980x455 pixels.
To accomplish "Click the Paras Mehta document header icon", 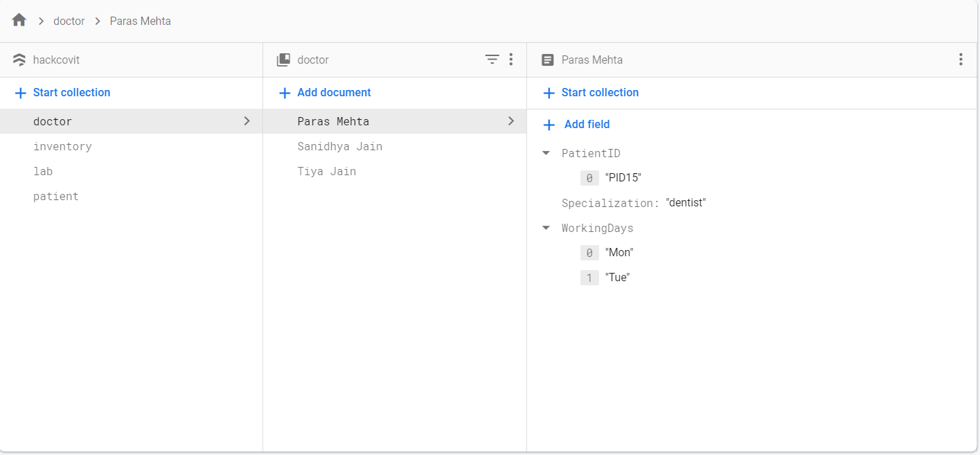I will click(548, 60).
